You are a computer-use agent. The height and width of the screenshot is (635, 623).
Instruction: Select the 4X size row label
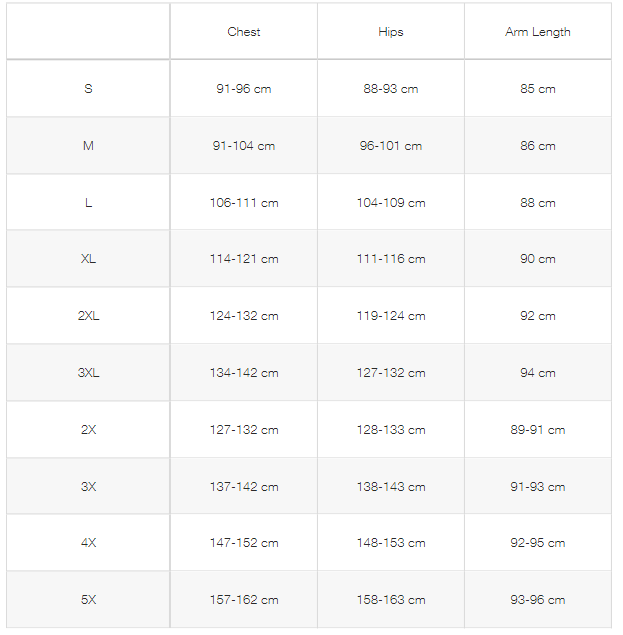click(88, 543)
